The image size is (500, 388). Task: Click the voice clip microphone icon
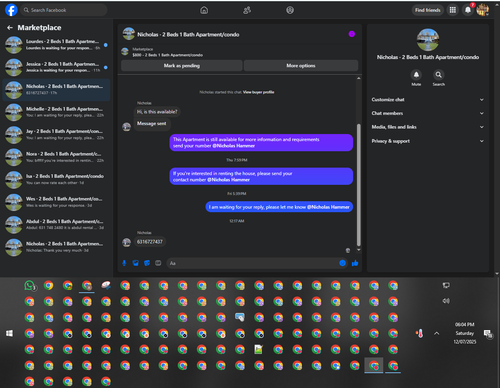124,263
